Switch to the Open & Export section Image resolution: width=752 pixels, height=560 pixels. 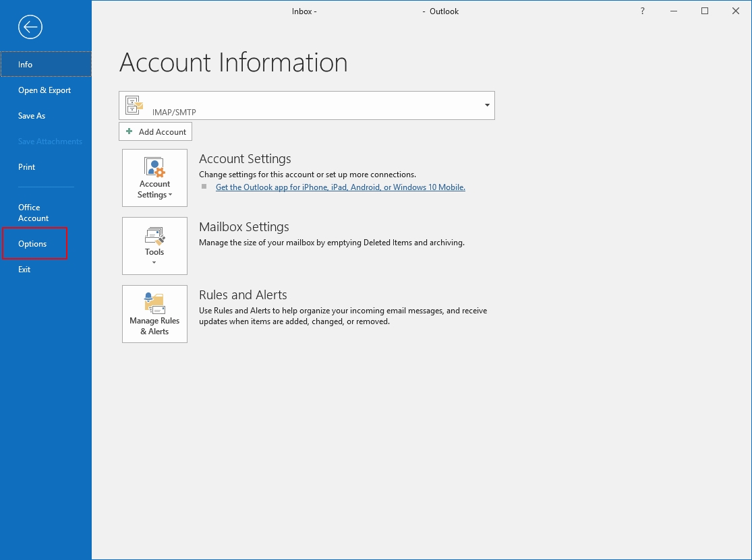pos(45,90)
